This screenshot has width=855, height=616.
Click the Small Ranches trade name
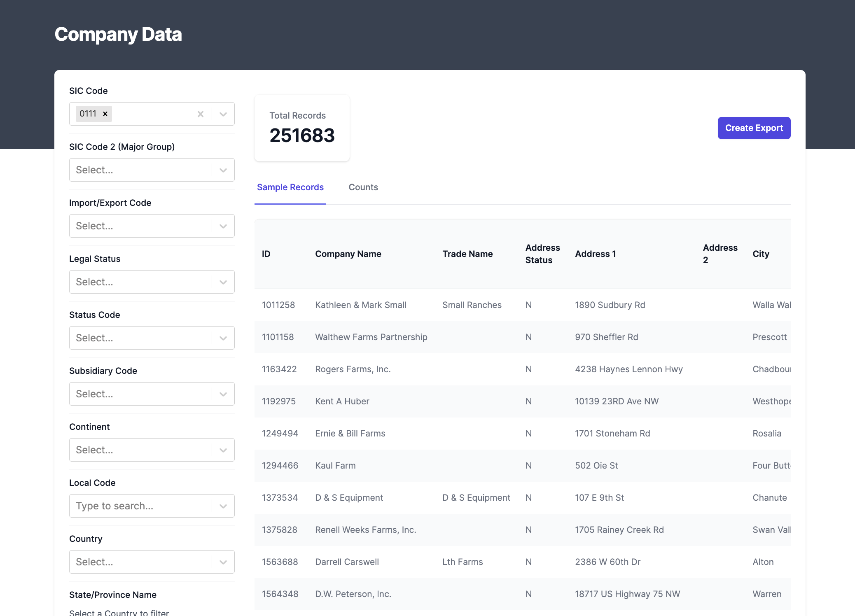[x=472, y=305]
